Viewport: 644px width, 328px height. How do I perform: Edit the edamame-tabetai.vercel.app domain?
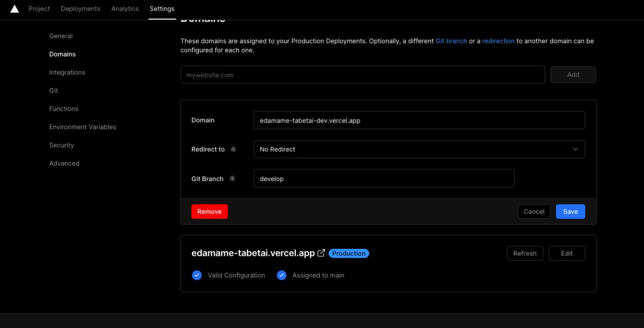(567, 253)
